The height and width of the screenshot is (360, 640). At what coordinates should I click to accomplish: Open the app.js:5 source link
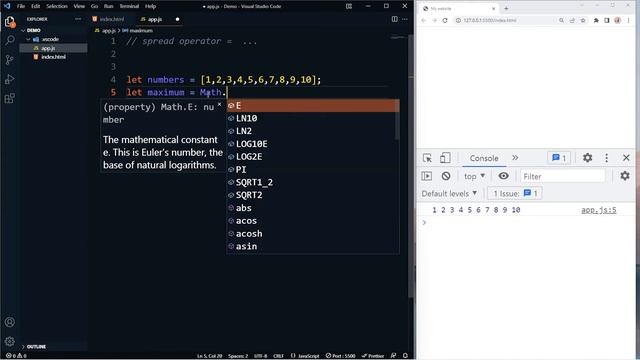pos(599,210)
